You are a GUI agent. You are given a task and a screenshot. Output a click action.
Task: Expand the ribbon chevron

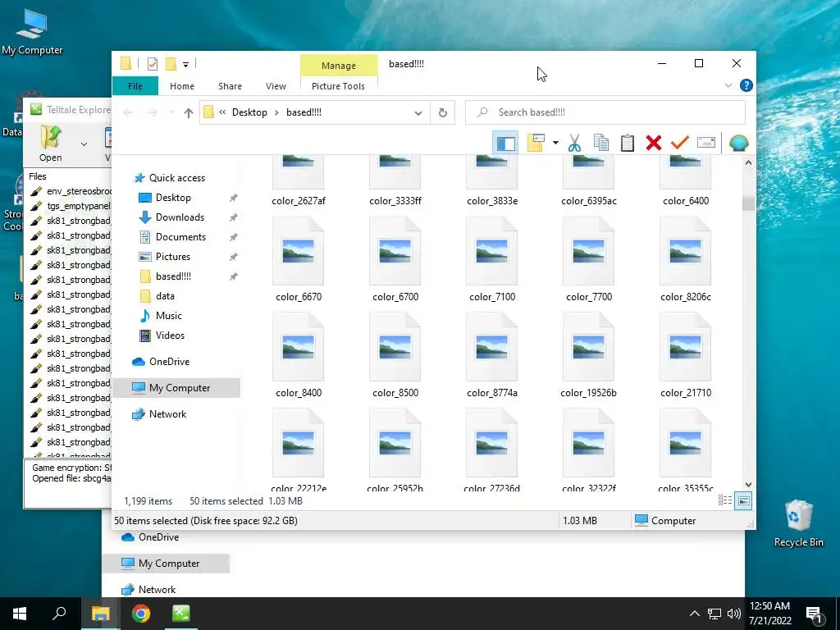tap(728, 85)
